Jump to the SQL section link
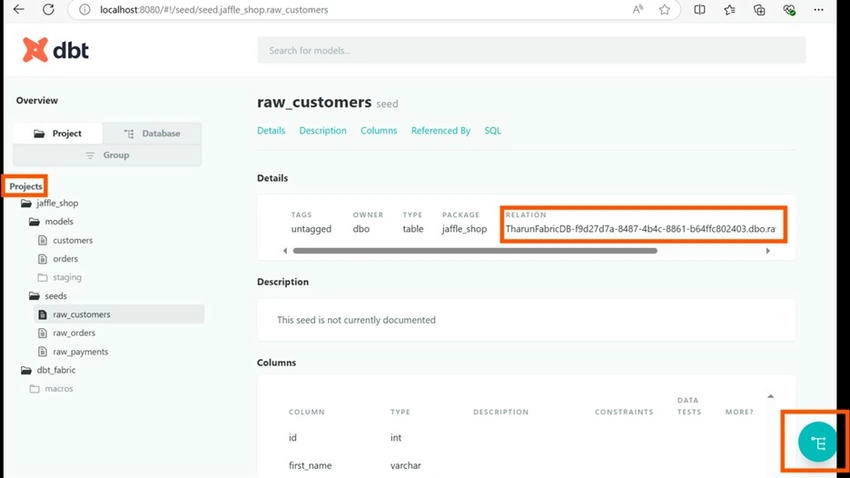The image size is (850, 478). tap(493, 131)
